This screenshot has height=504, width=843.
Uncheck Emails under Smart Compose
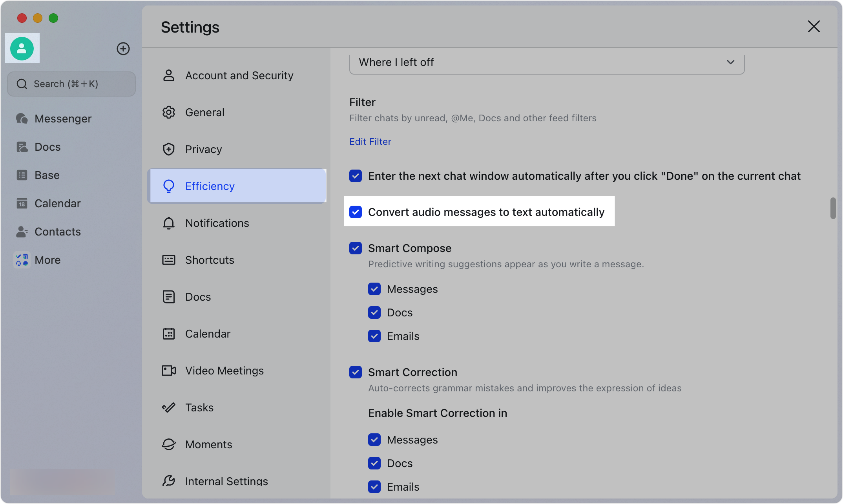tap(374, 336)
